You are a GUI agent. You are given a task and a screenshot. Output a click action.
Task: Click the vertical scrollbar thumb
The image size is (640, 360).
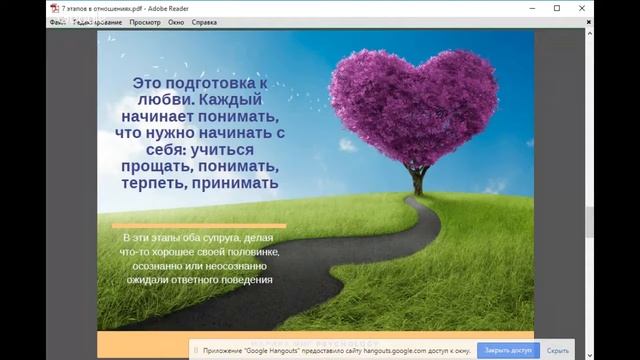(589, 222)
